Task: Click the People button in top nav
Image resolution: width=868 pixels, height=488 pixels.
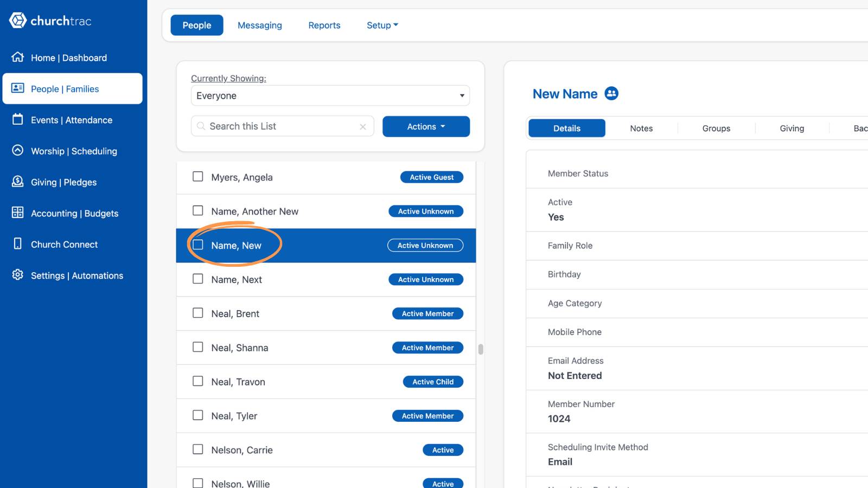Action: pyautogui.click(x=197, y=25)
